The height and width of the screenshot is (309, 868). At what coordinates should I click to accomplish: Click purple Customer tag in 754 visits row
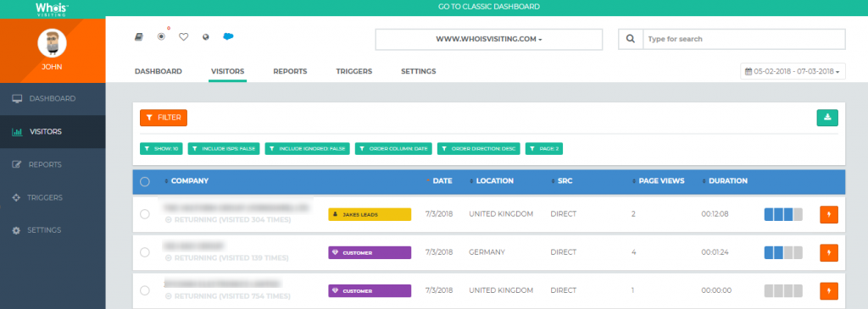370,290
